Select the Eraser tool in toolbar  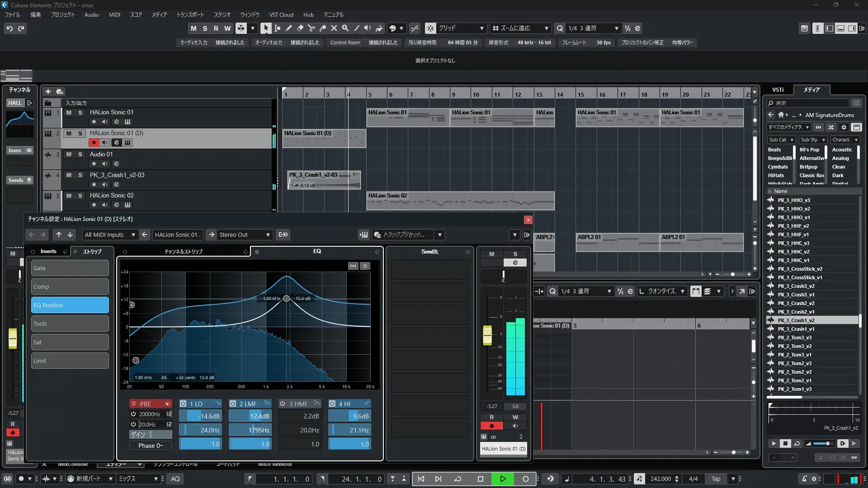(x=300, y=28)
